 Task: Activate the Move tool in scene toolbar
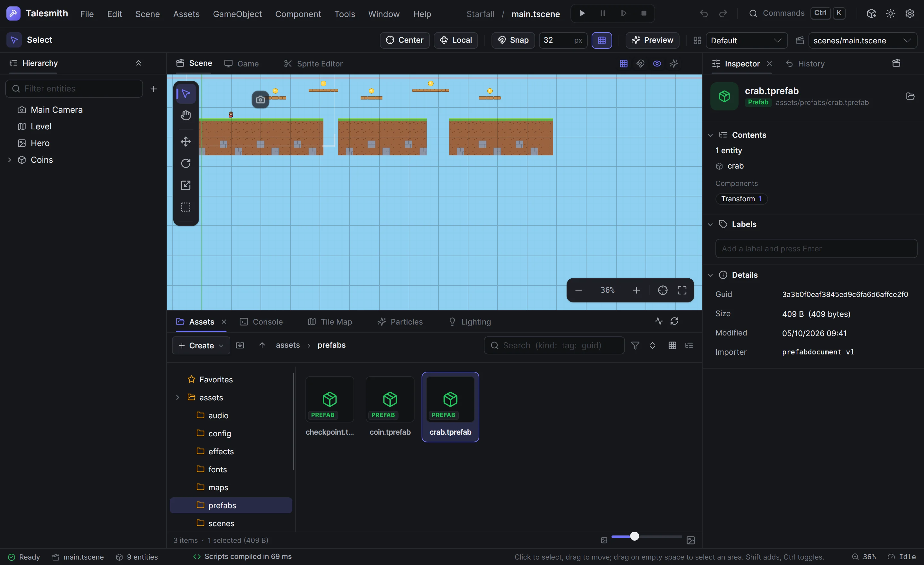(186, 142)
